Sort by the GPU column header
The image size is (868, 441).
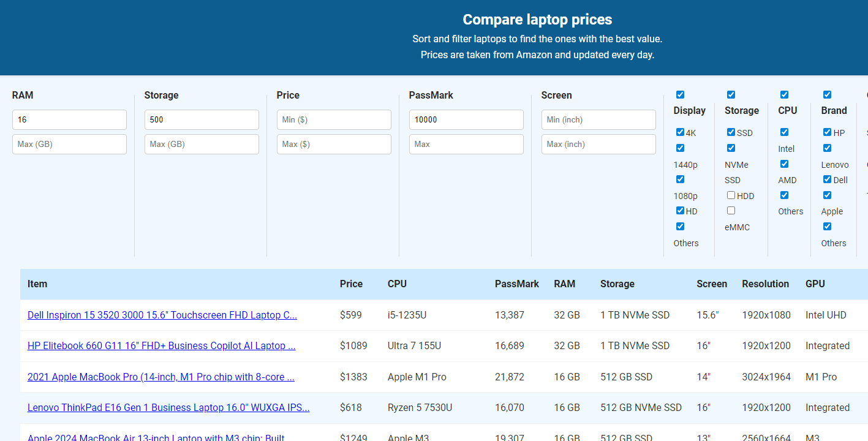[x=815, y=284]
